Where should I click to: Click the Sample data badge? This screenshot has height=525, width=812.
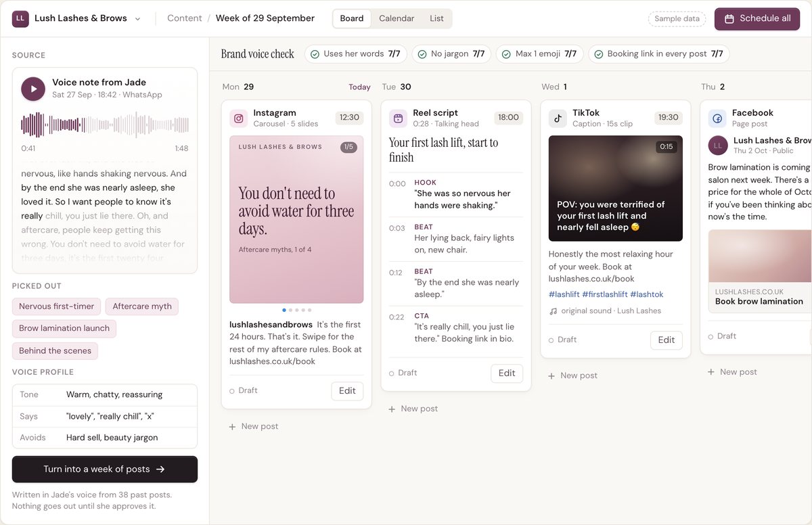click(x=677, y=19)
